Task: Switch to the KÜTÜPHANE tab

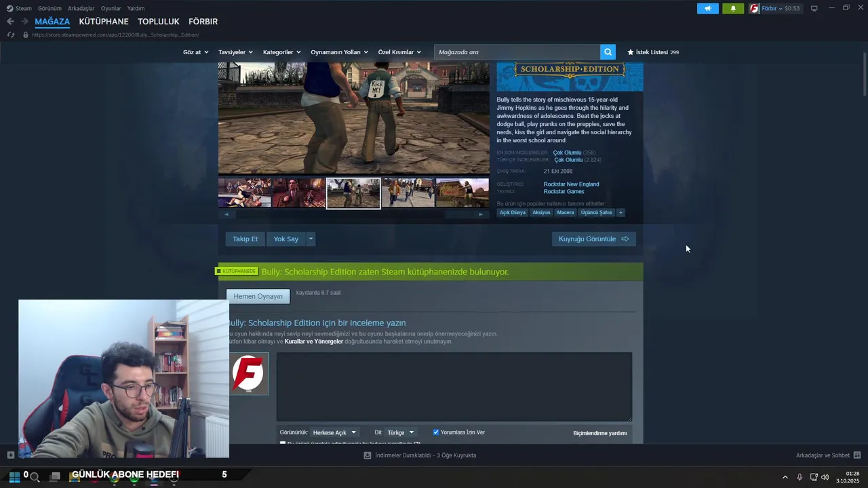Action: [x=104, y=22]
